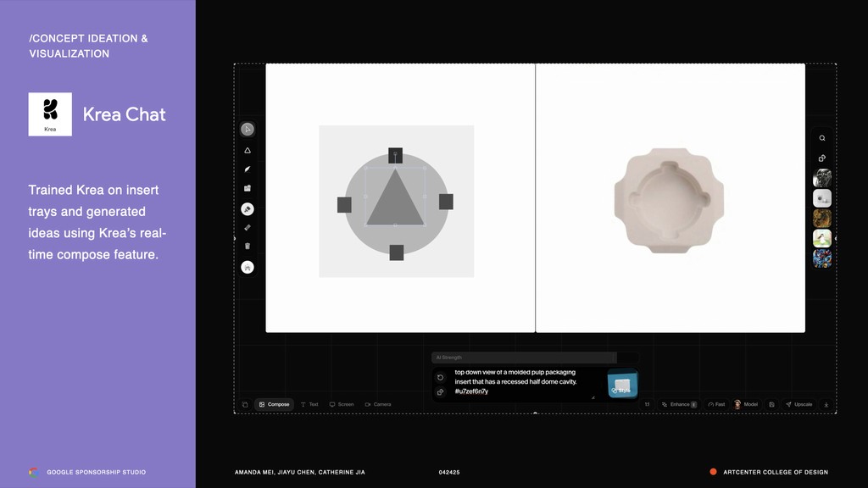Open the search icon in right panel
Viewport: 868px width, 488px height.
(822, 138)
